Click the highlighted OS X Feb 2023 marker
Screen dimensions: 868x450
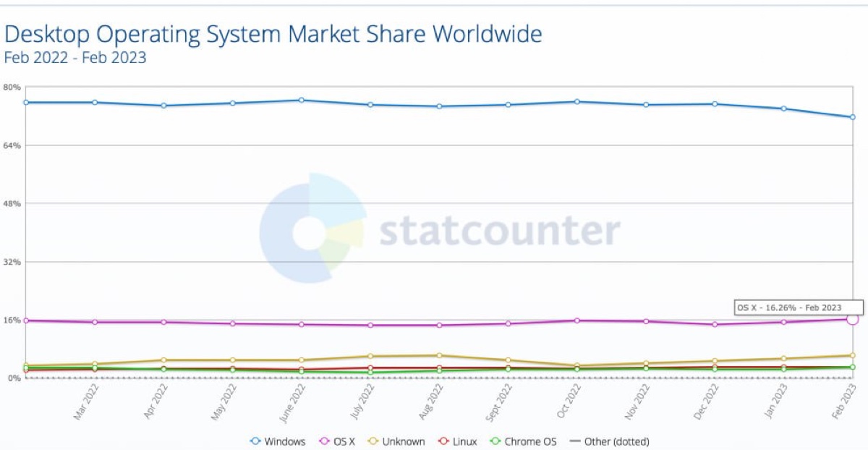853,319
